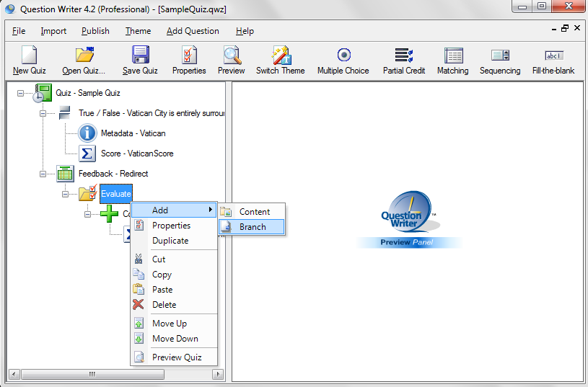Image resolution: width=588 pixels, height=387 pixels.
Task: Minimize the inner document window
Action: (554, 30)
